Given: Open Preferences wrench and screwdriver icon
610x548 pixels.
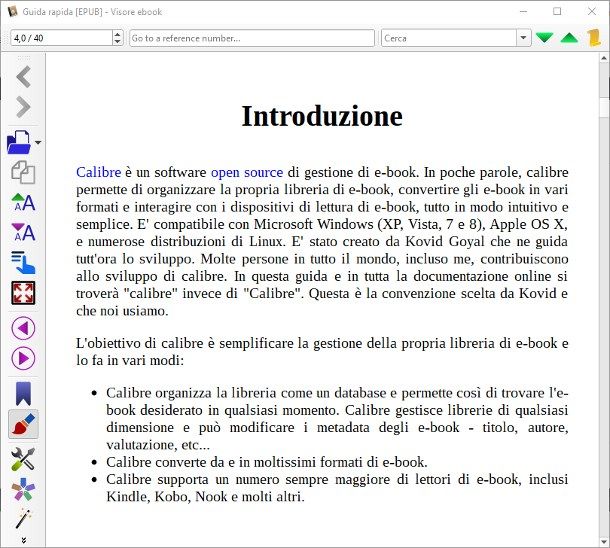Looking at the screenshot, I should point(23,459).
